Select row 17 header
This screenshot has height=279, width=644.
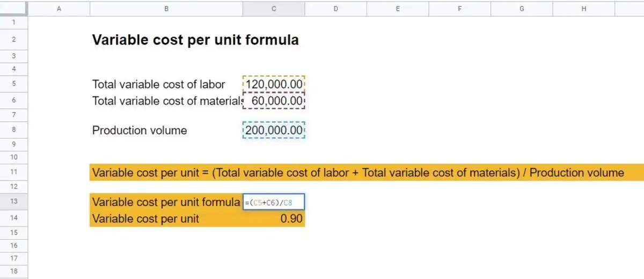13,259
